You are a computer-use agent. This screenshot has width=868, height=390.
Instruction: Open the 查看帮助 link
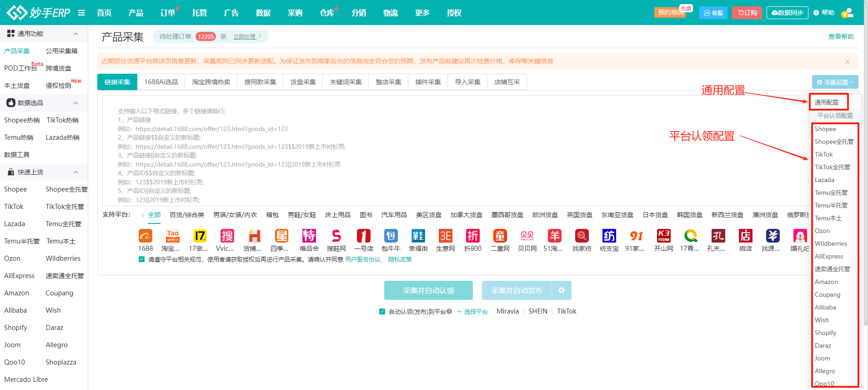coord(841,36)
